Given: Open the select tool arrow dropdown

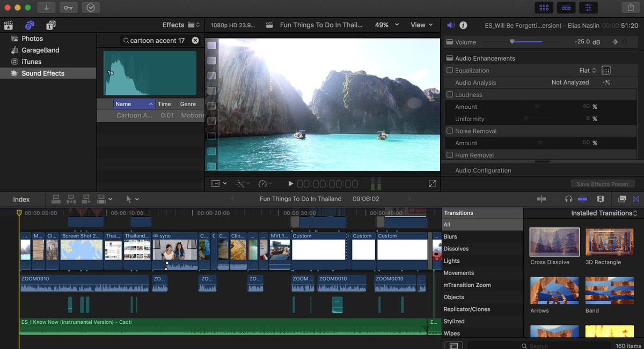Looking at the screenshot, I should click(133, 199).
